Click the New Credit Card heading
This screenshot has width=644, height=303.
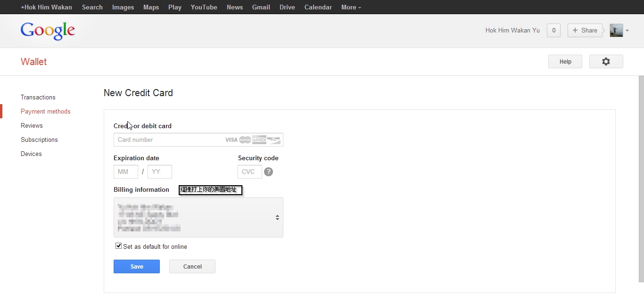pos(138,93)
